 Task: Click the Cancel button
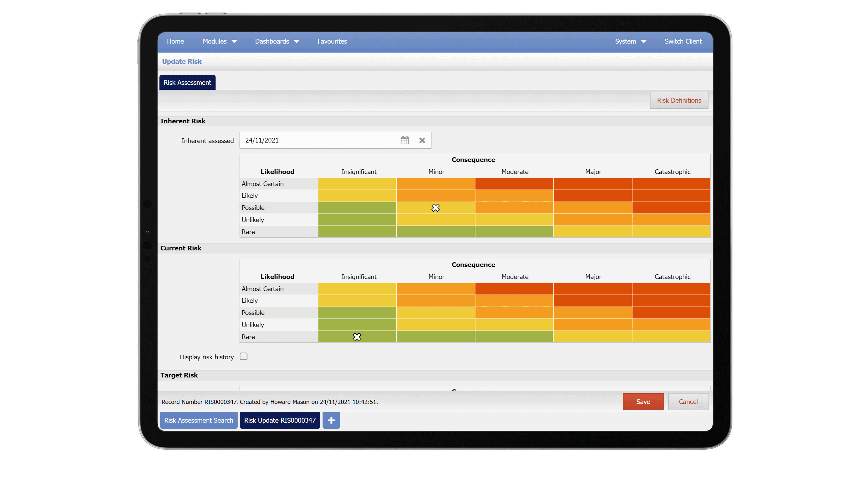click(687, 401)
